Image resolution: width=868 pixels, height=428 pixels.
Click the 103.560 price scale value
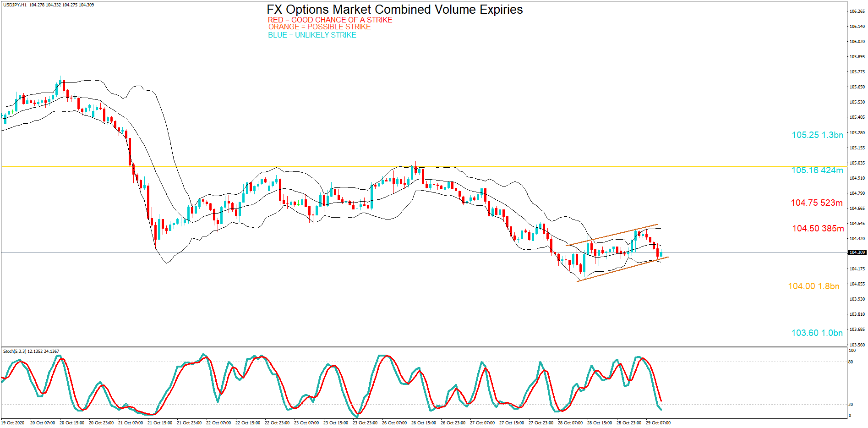pos(857,345)
